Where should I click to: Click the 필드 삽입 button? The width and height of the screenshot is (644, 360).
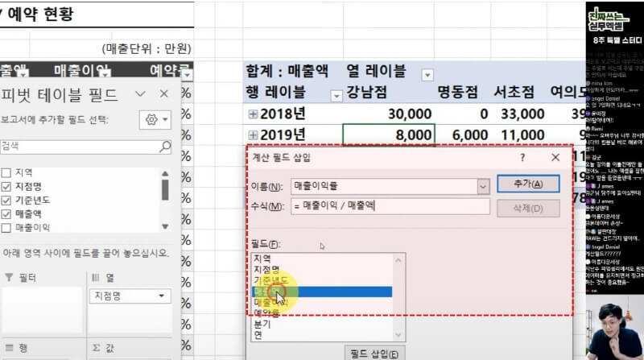[374, 354]
